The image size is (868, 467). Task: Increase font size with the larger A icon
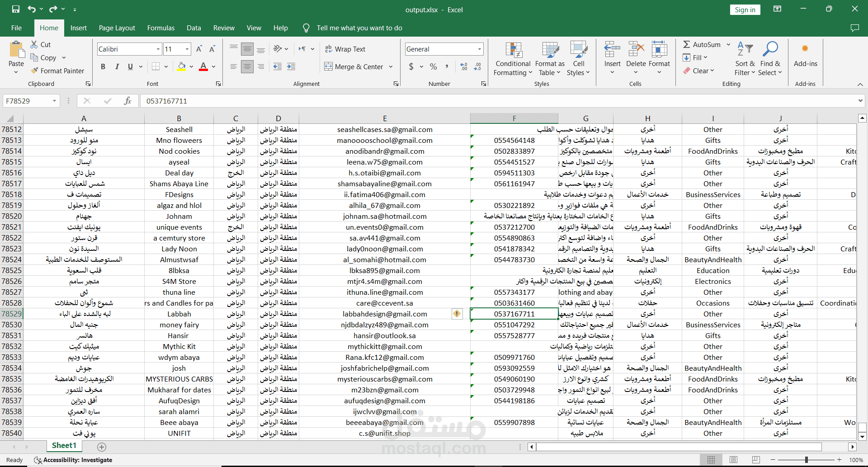coord(199,49)
